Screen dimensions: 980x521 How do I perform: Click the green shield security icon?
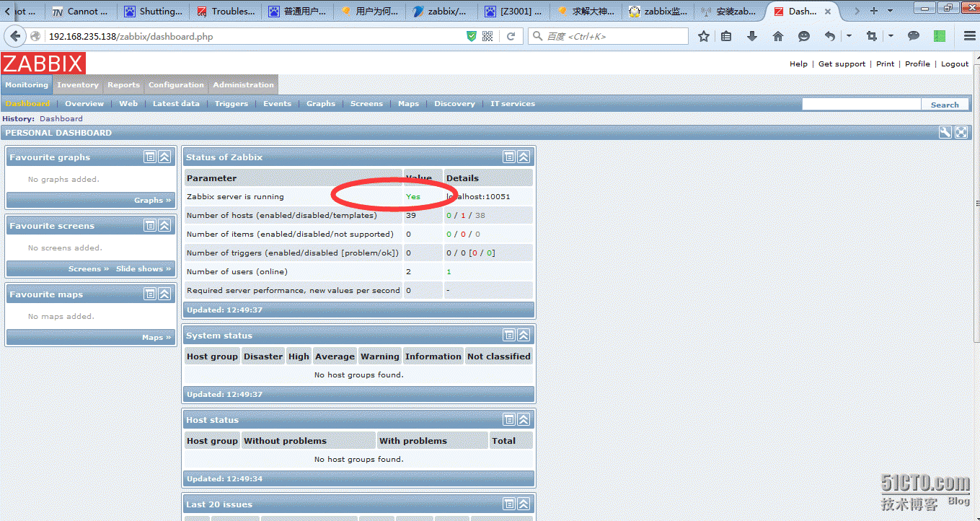click(472, 36)
